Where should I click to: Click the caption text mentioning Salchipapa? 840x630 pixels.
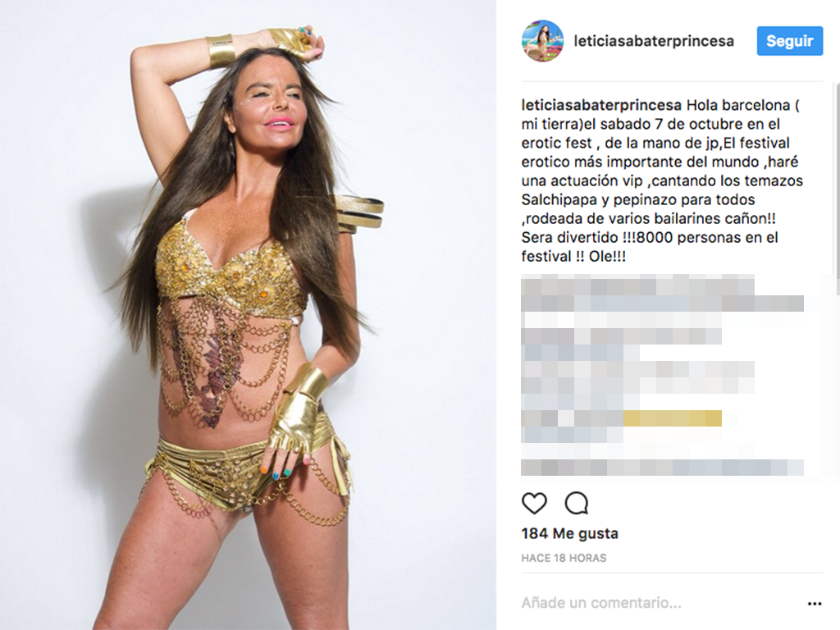(x=638, y=200)
